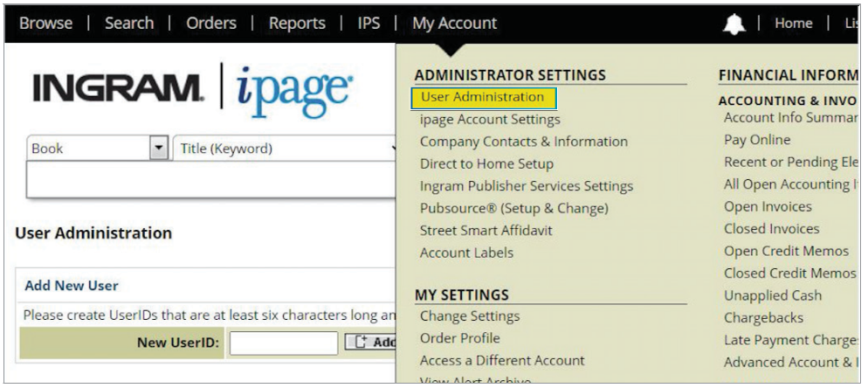
Task: Open the Browse menu
Action: (x=46, y=24)
